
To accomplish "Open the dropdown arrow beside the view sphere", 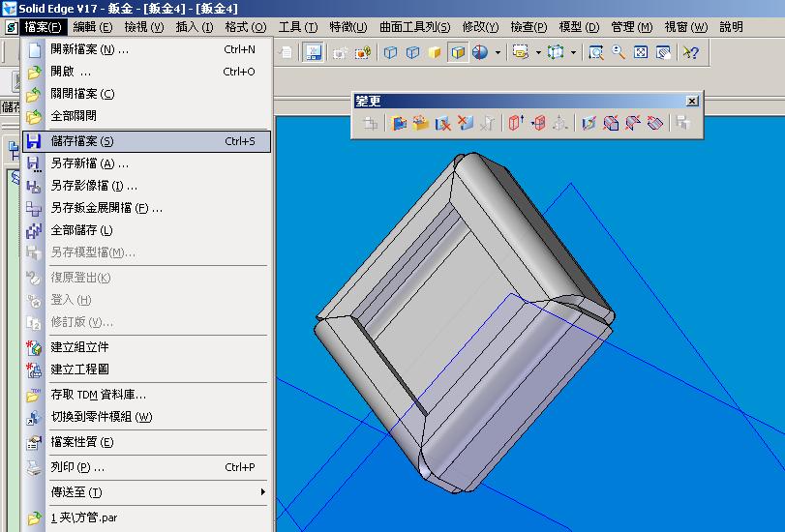I will (x=498, y=52).
